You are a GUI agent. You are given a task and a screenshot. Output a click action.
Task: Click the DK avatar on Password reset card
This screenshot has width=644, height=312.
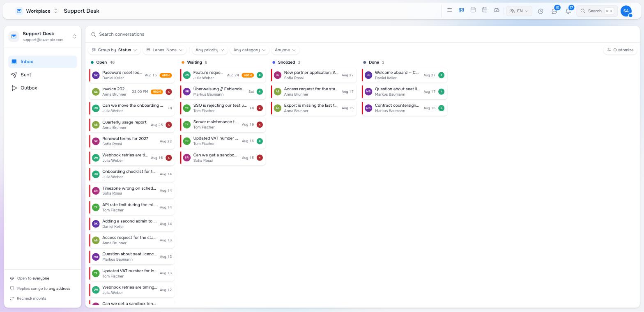click(x=96, y=75)
